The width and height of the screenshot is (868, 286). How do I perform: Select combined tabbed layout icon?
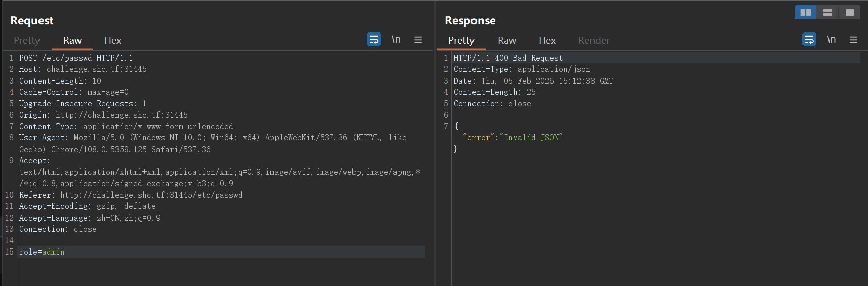(849, 12)
